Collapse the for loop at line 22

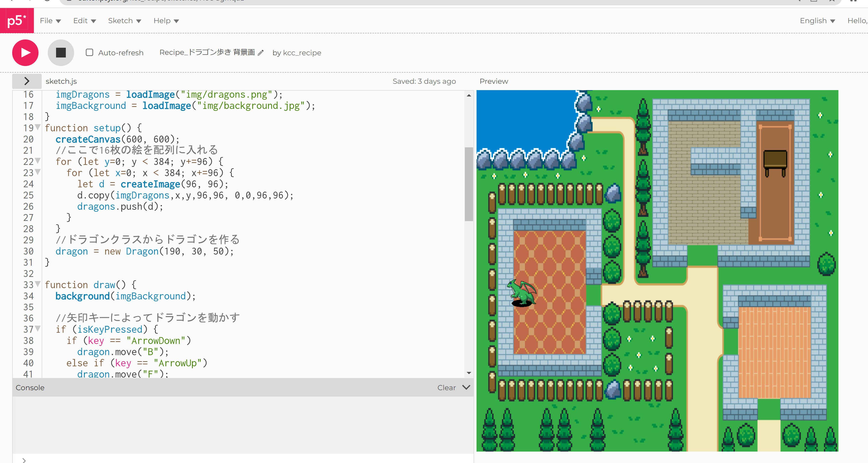coord(38,161)
